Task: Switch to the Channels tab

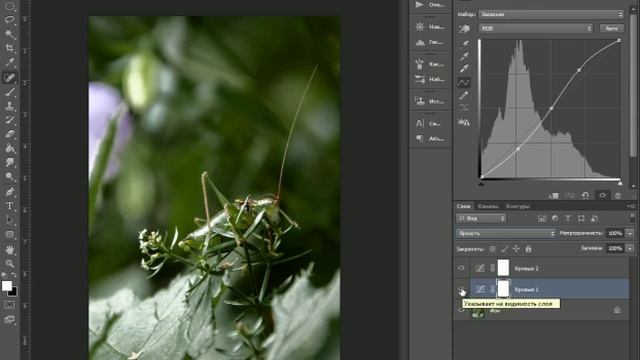Action: (x=487, y=207)
